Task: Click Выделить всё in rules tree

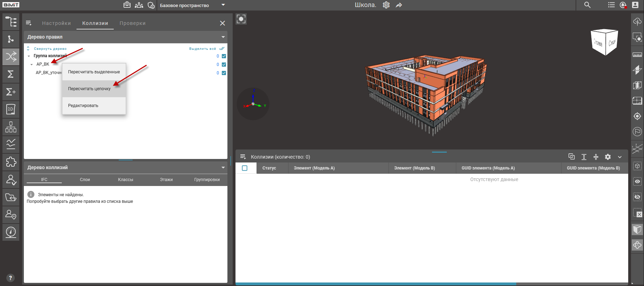Action: tap(203, 49)
